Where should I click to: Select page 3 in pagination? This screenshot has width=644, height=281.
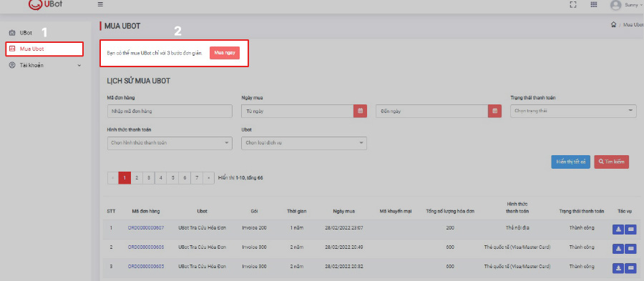pyautogui.click(x=149, y=178)
